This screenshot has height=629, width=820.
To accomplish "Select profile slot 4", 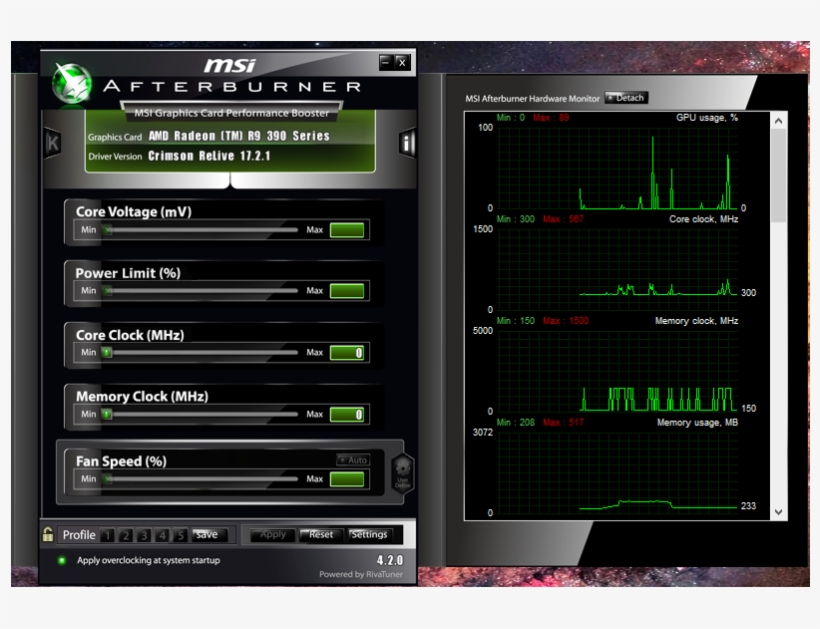I will pos(162,535).
